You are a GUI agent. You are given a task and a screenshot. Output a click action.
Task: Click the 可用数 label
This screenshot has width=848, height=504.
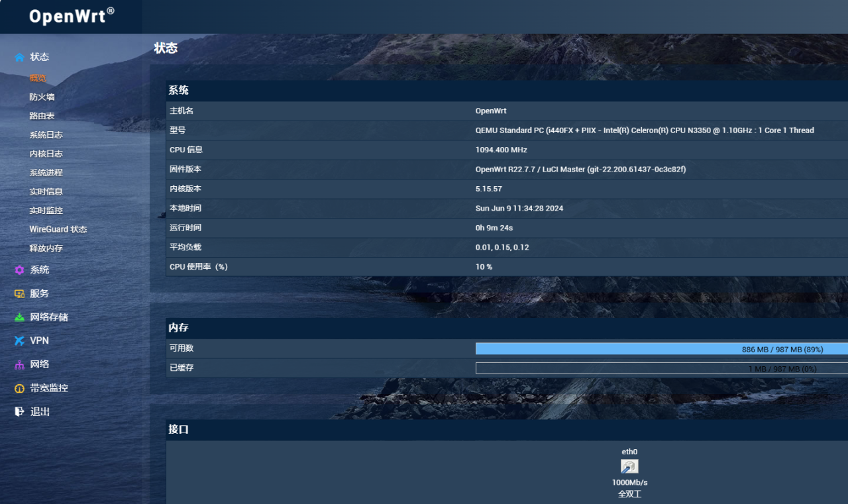[182, 348]
